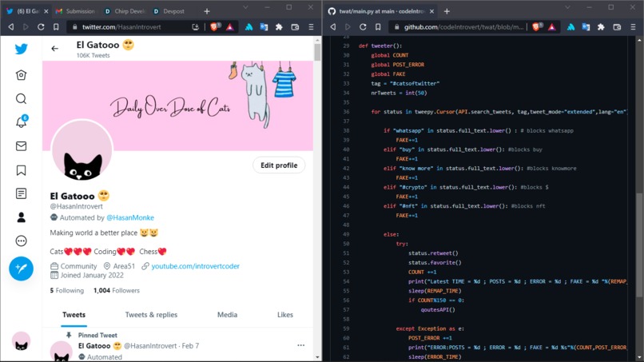Bookmark the GitHub page in browser toolbar
Viewport: 644px width, 362px height.
378,26
